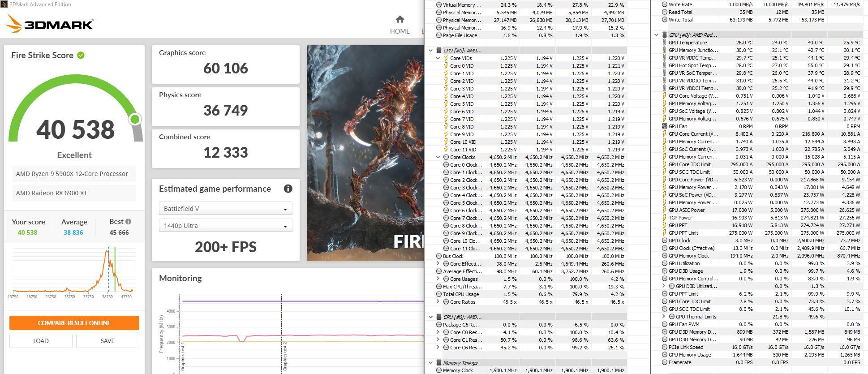Click the LOAD button
Screen dimensions: 868x374
41,341
